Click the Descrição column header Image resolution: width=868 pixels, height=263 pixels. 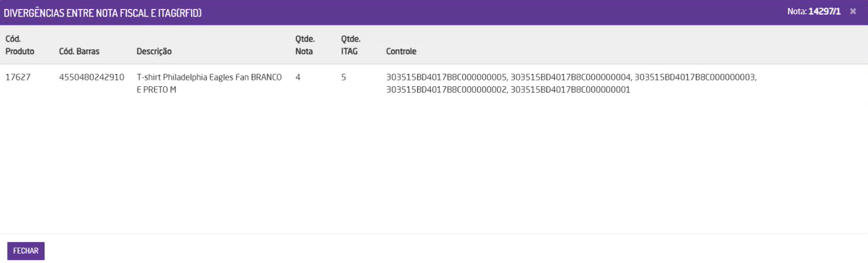click(x=154, y=52)
